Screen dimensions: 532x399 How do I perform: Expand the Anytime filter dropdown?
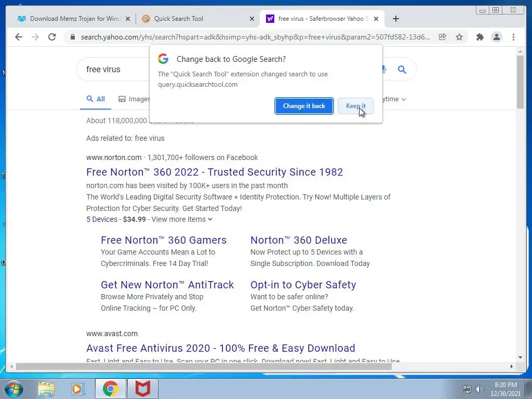pyautogui.click(x=394, y=99)
